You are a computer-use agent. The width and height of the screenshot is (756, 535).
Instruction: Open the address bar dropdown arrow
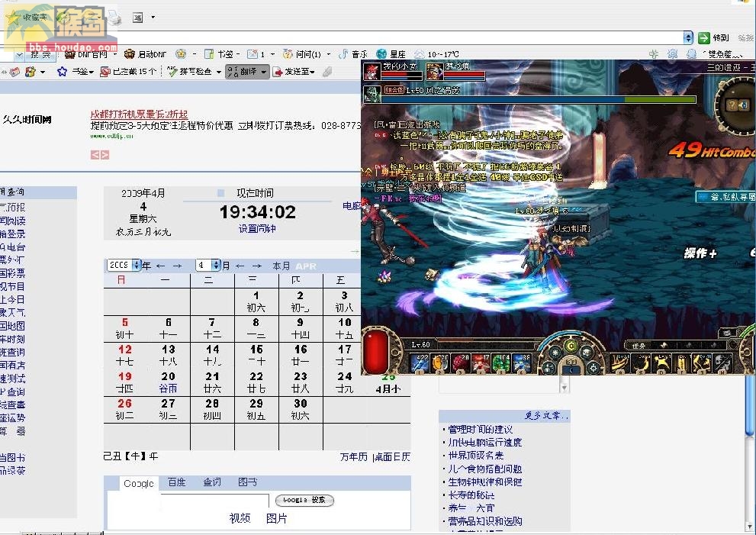[688, 37]
